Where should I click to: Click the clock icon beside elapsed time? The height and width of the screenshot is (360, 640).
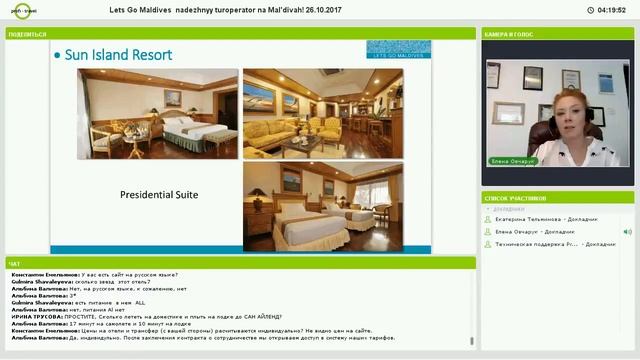[590, 10]
